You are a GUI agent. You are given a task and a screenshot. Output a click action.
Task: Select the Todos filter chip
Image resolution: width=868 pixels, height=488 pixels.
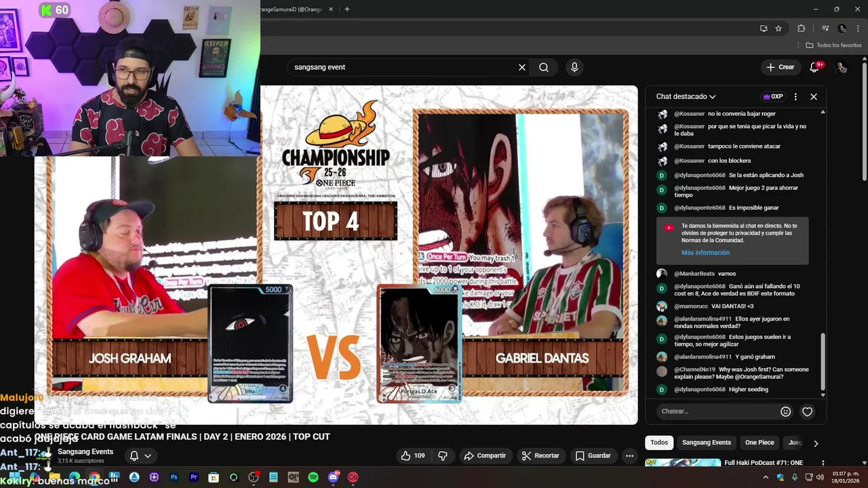(x=659, y=443)
